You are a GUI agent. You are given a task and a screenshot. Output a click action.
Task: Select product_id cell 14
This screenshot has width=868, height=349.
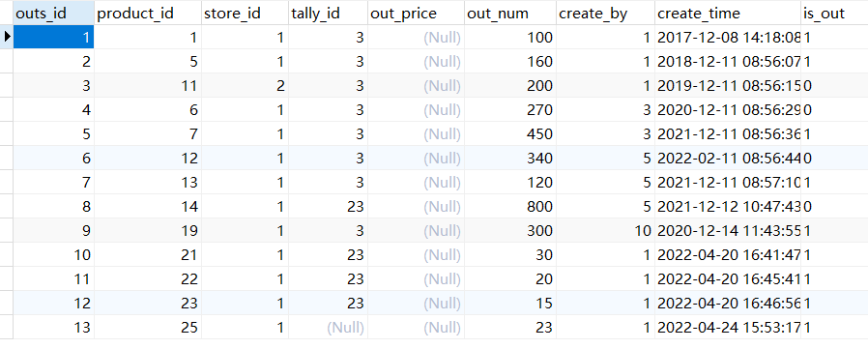click(148, 207)
